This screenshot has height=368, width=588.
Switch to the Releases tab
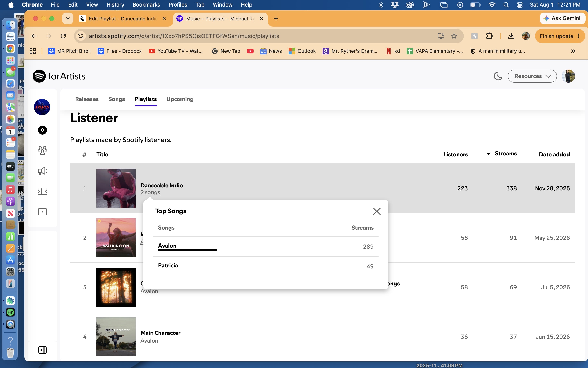pyautogui.click(x=87, y=99)
